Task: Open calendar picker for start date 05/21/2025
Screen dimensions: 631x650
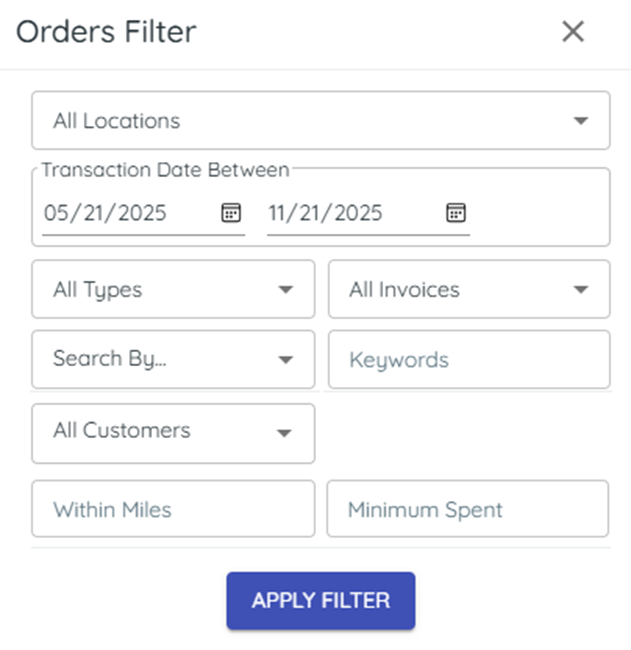Action: pyautogui.click(x=231, y=212)
